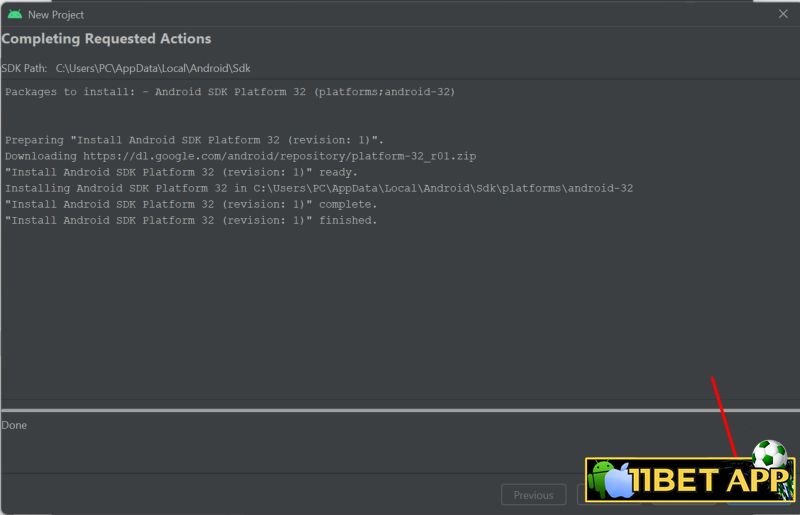Viewport: 800px width, 515px height.
Task: Click the SDK path C:\Users\PC\AppData value
Action: pos(153,68)
